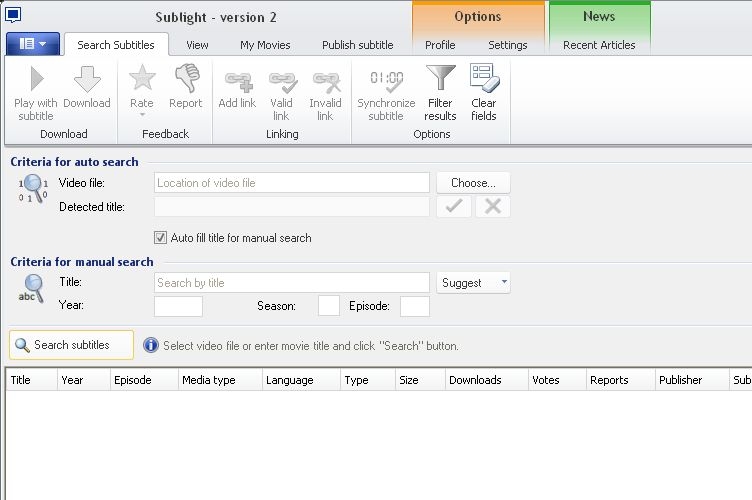This screenshot has height=500, width=752.
Task: Go to the Settings tab
Action: click(x=507, y=45)
